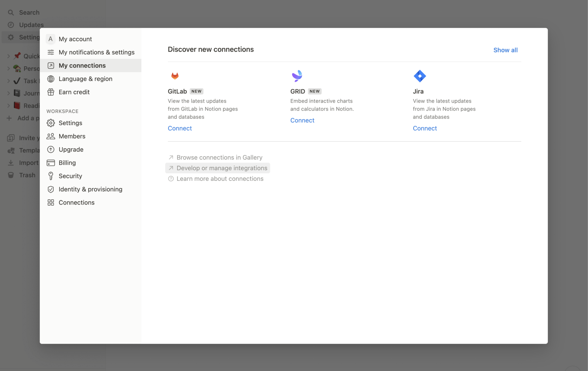Click the Import download icon in sidebar
The height and width of the screenshot is (371, 588).
(x=11, y=163)
